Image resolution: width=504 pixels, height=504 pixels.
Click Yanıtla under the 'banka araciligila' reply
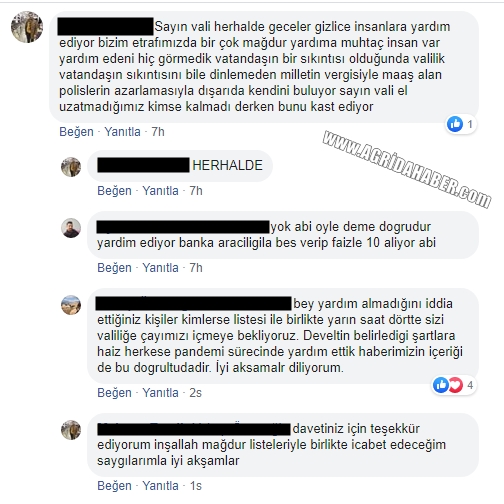(160, 268)
